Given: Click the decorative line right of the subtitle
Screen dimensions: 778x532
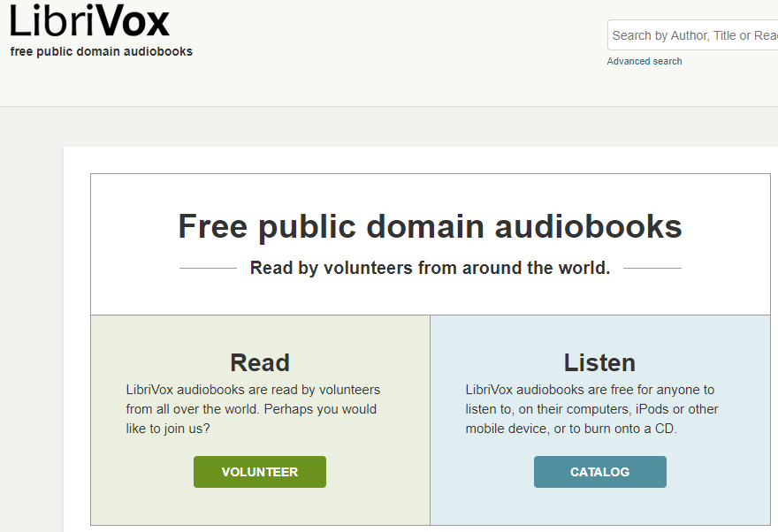Looking at the screenshot, I should tap(652, 268).
